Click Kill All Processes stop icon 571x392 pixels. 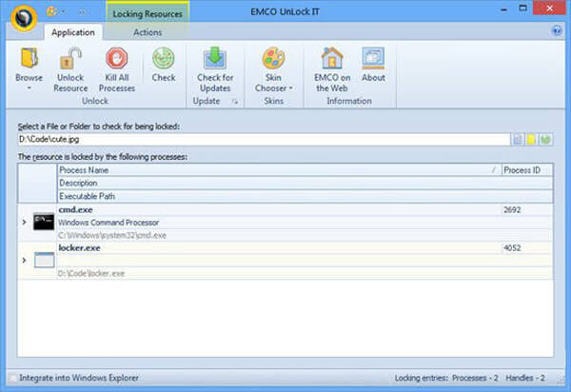coord(117,57)
